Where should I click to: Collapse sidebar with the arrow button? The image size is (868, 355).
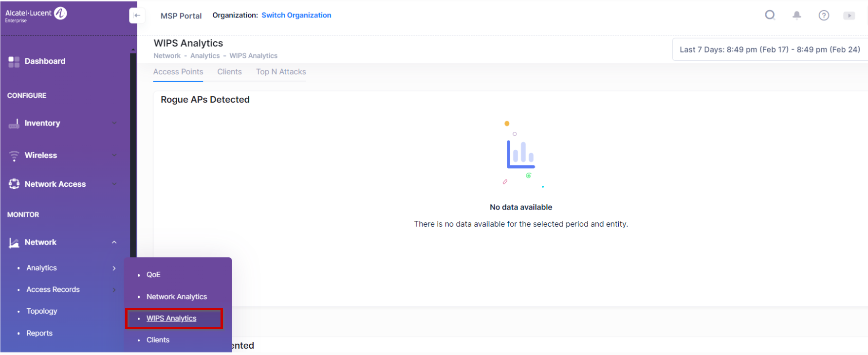137,16
